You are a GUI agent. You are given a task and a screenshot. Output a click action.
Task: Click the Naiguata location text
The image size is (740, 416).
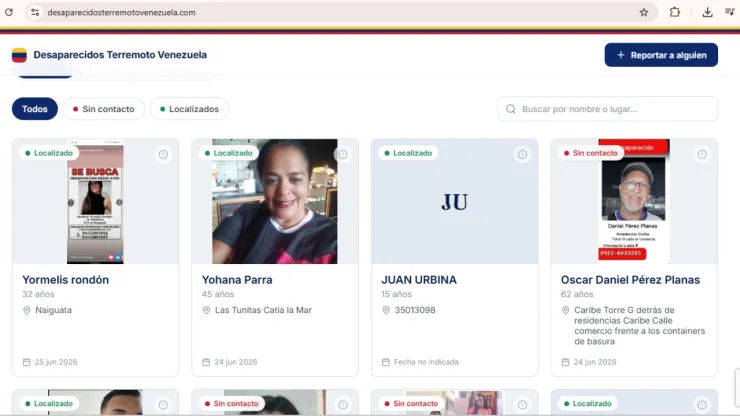(53, 310)
